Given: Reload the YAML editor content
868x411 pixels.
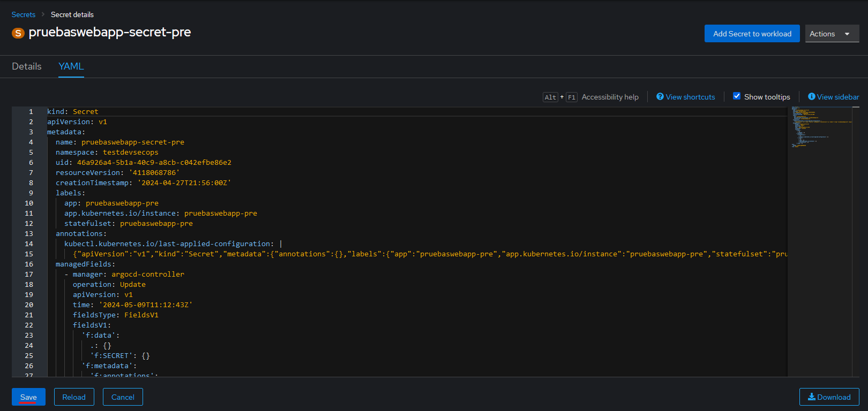Looking at the screenshot, I should click(x=74, y=397).
